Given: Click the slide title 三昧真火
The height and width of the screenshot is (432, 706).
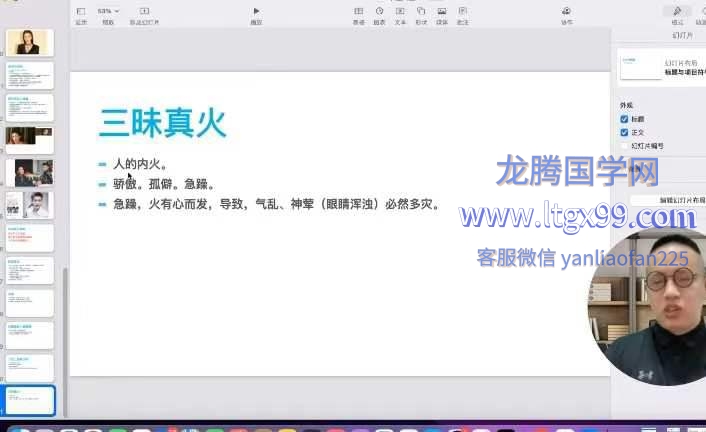Looking at the screenshot, I should click(162, 122).
